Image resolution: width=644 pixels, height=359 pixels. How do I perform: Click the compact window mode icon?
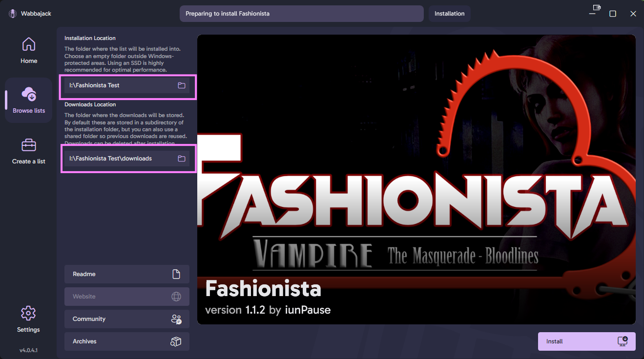pos(596,8)
